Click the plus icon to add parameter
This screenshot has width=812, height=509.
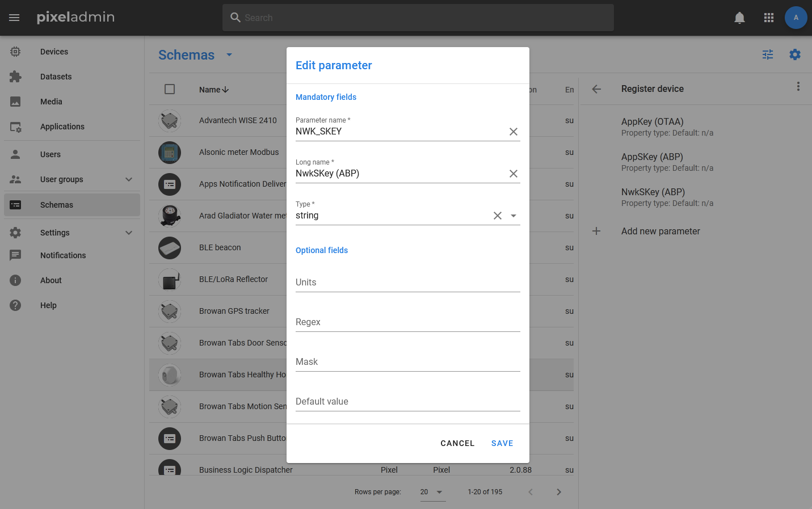pyautogui.click(x=596, y=231)
